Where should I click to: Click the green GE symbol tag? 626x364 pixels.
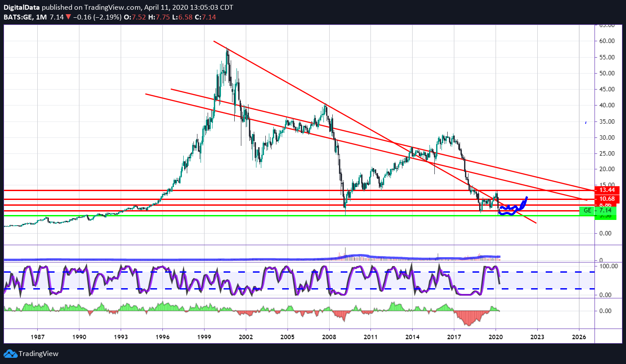(x=587, y=211)
